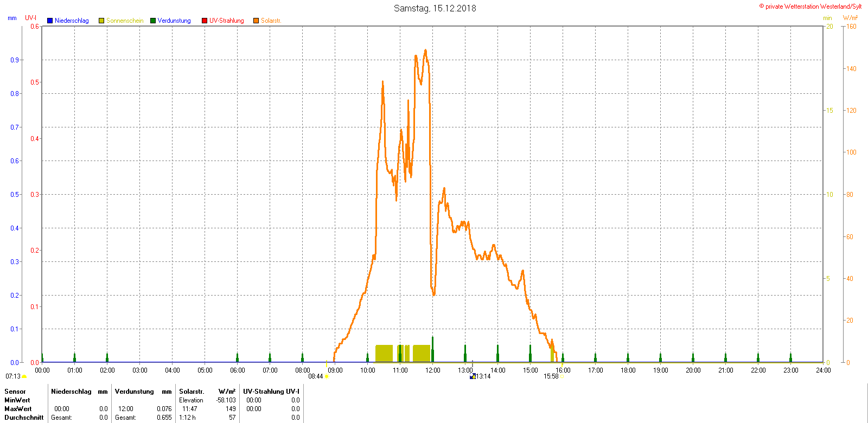868x423 pixels.
Task: Click the orange W/m² axis unit label
Action: pos(850,18)
